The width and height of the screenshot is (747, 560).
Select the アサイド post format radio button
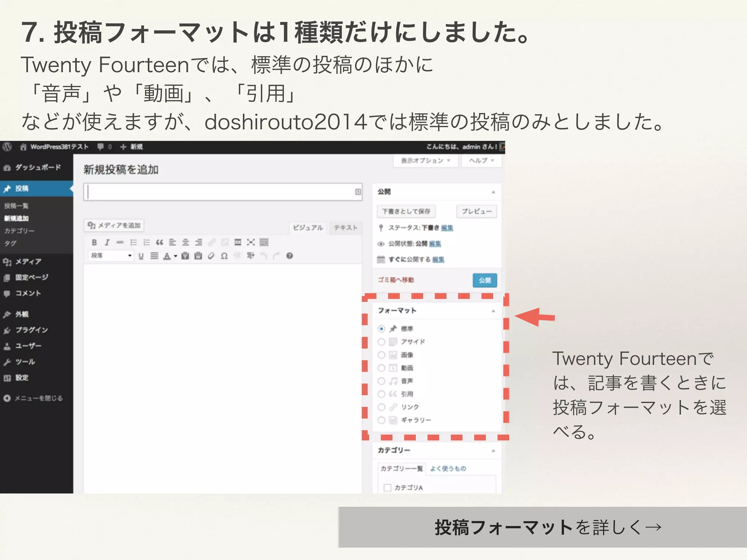point(382,342)
